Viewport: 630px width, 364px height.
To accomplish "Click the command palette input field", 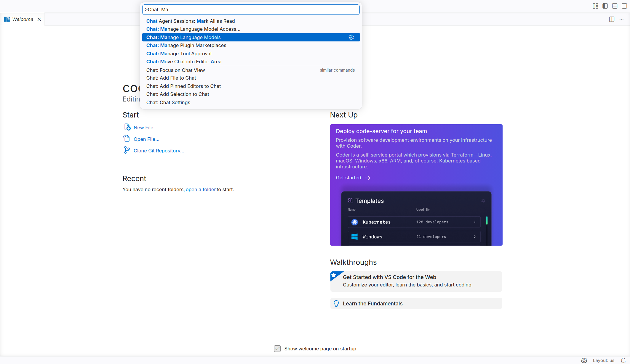I will [x=251, y=9].
